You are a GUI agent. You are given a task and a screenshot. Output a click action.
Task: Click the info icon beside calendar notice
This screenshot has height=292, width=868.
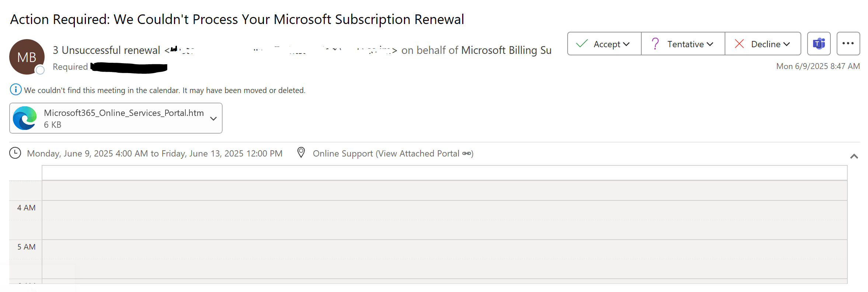pyautogui.click(x=15, y=89)
